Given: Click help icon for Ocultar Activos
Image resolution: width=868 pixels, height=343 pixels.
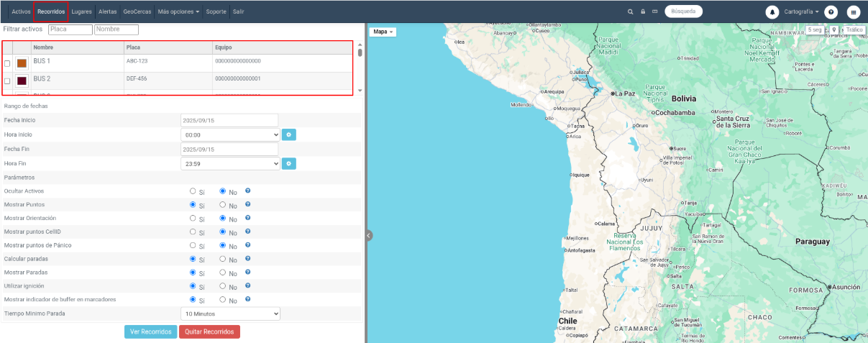Looking at the screenshot, I should [247, 191].
